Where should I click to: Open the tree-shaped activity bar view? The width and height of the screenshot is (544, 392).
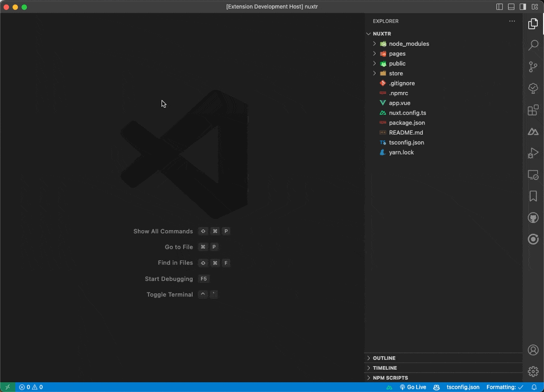533,88
